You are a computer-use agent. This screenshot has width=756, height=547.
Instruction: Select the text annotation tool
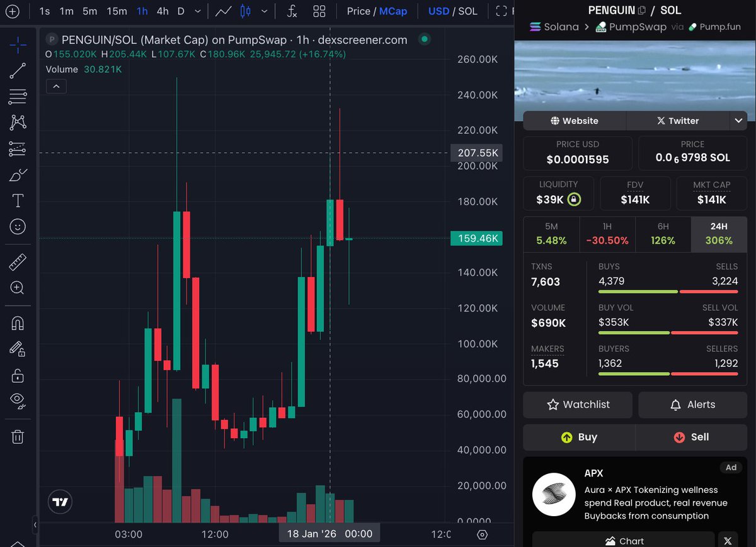tap(17, 200)
